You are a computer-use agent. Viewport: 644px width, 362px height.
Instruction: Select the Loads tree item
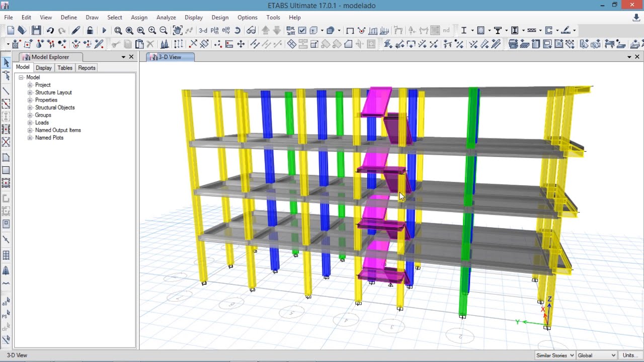pos(42,123)
